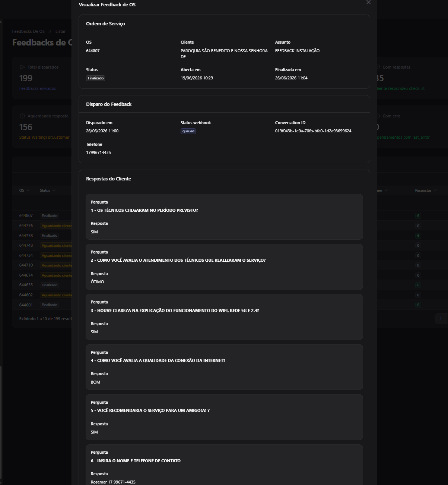Screen dimensions: 448x485
Task: Click the response count badge for row 644807
Action: coord(418,216)
